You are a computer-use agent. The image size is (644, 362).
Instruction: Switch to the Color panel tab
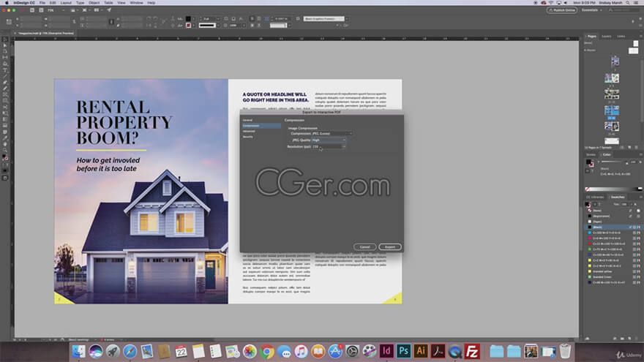(607, 155)
